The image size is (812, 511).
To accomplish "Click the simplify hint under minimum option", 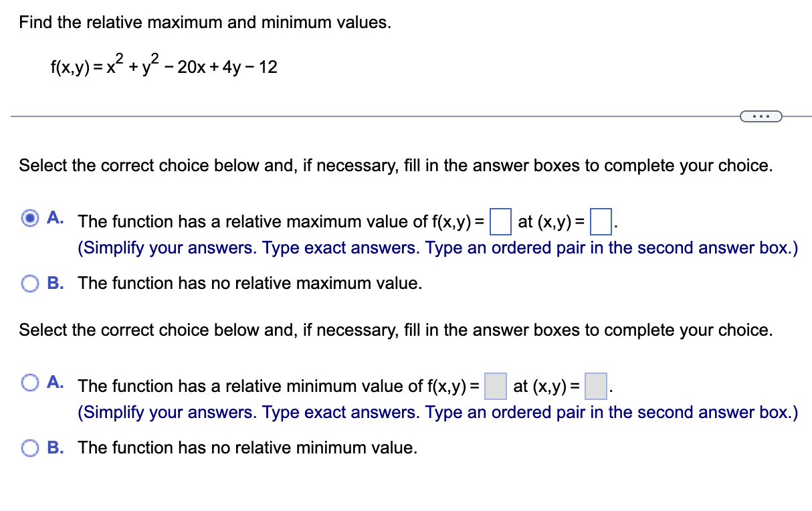I will (x=438, y=413).
